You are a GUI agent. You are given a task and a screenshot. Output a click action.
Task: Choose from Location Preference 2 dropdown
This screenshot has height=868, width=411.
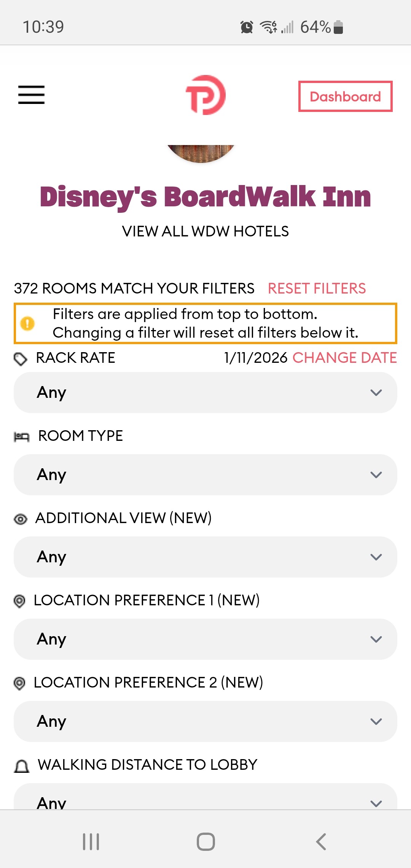click(x=205, y=721)
